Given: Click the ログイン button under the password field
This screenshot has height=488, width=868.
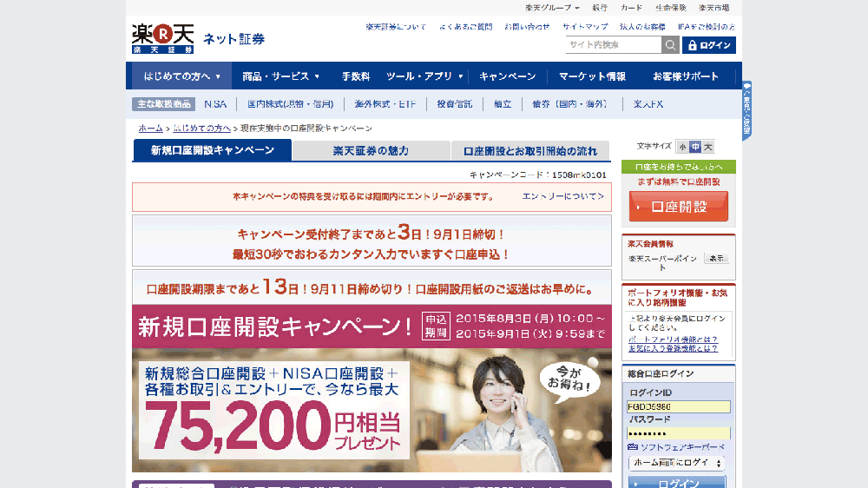Looking at the screenshot, I should [677, 482].
